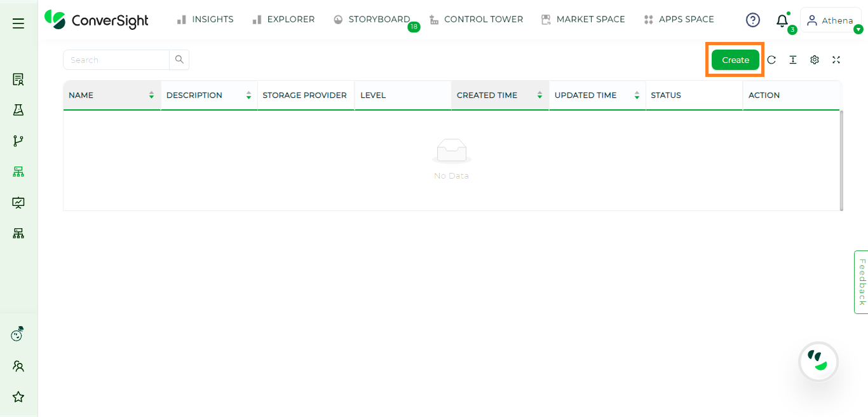Open the help question mark icon

(x=753, y=20)
